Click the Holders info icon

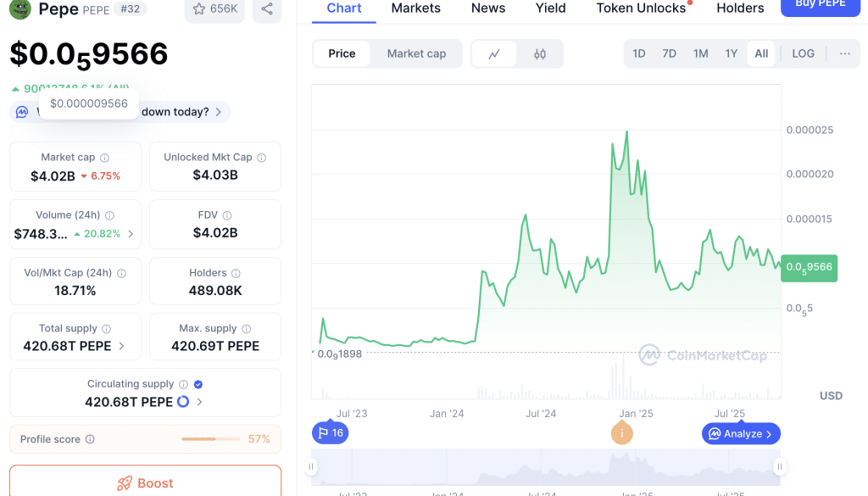point(236,273)
